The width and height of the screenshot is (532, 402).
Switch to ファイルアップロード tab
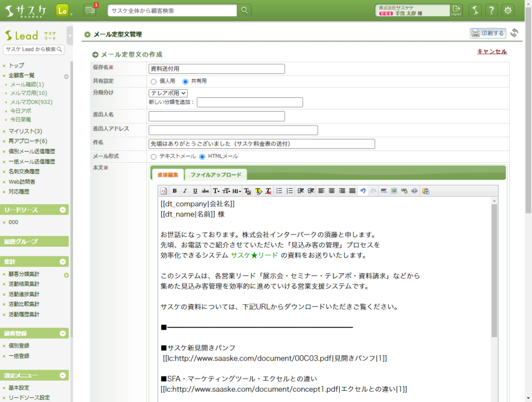(215, 175)
